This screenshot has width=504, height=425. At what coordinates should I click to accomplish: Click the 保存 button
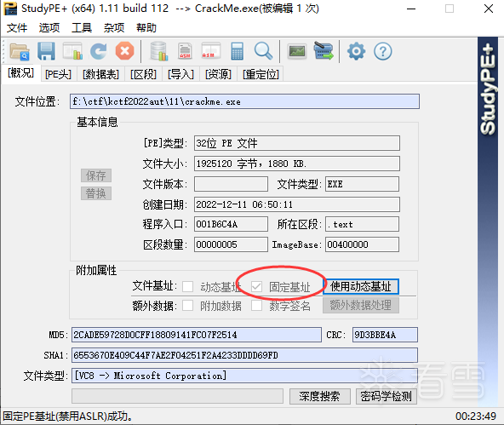96,175
